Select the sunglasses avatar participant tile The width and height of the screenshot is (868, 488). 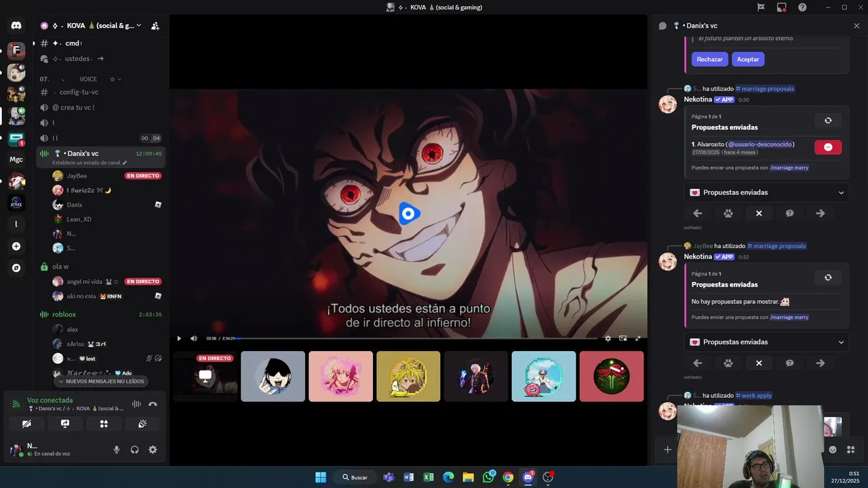click(273, 376)
